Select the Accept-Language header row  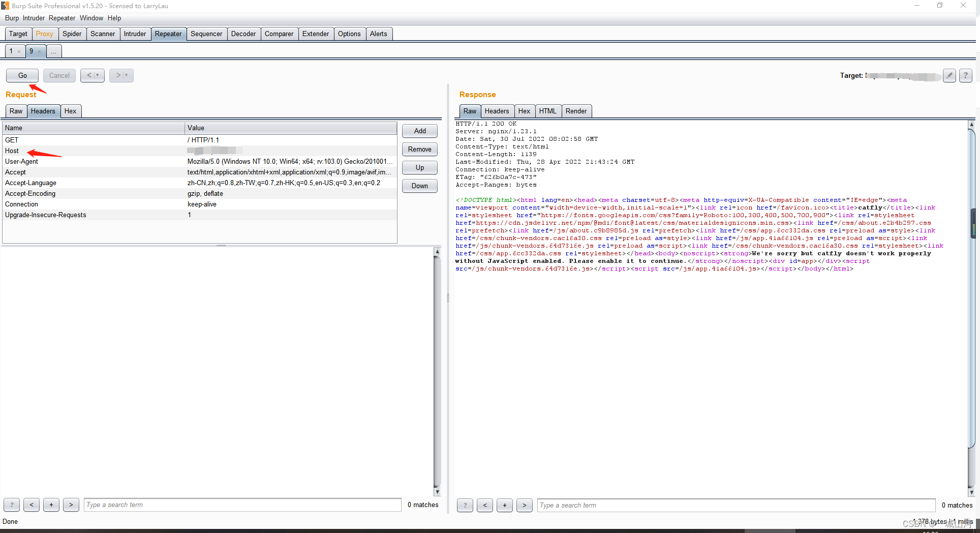200,183
